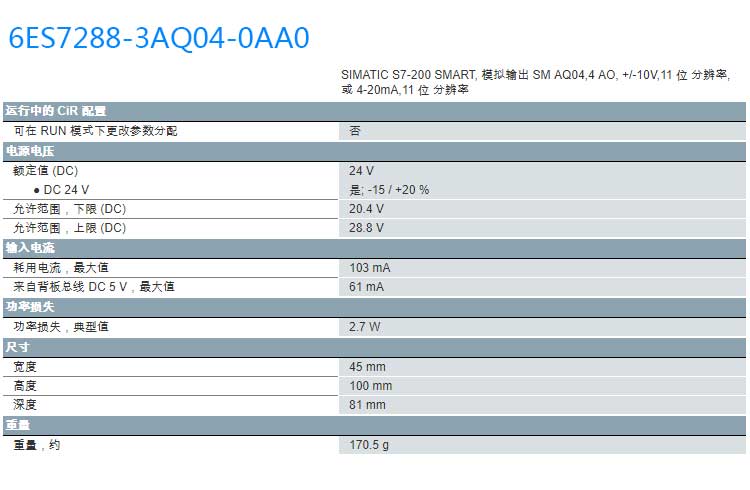Screen dimensions: 750x490
Task: Click the 170.5 g value
Action: (369, 445)
